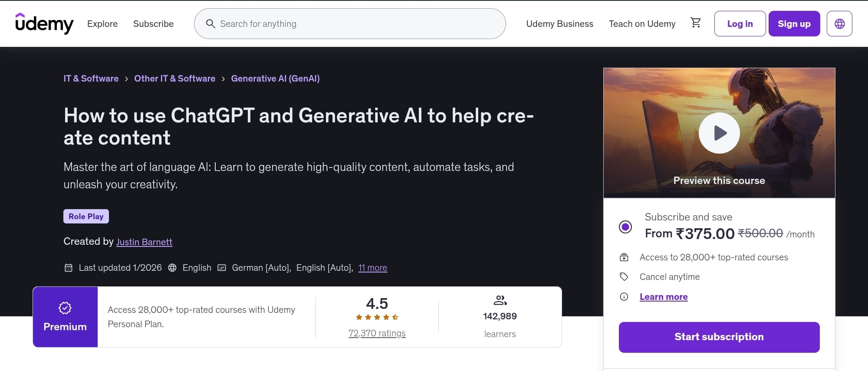
Task: Focus the Search for anything field
Action: [350, 23]
